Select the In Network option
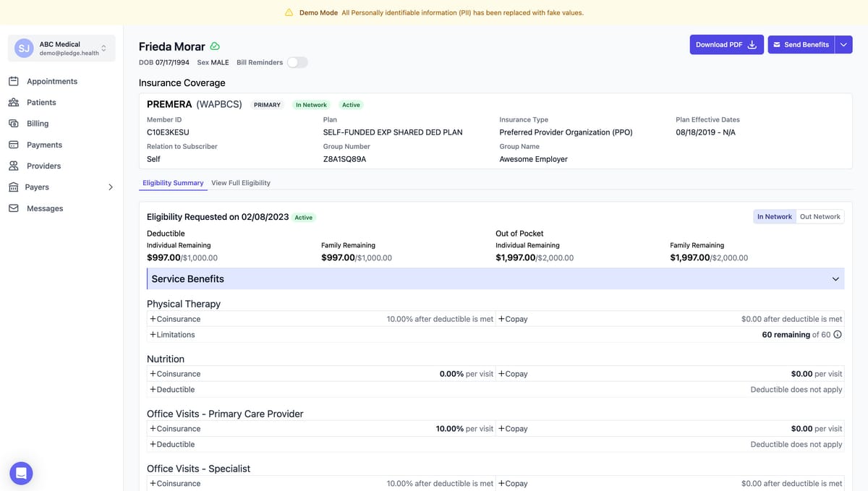The image size is (868, 491). coord(774,217)
